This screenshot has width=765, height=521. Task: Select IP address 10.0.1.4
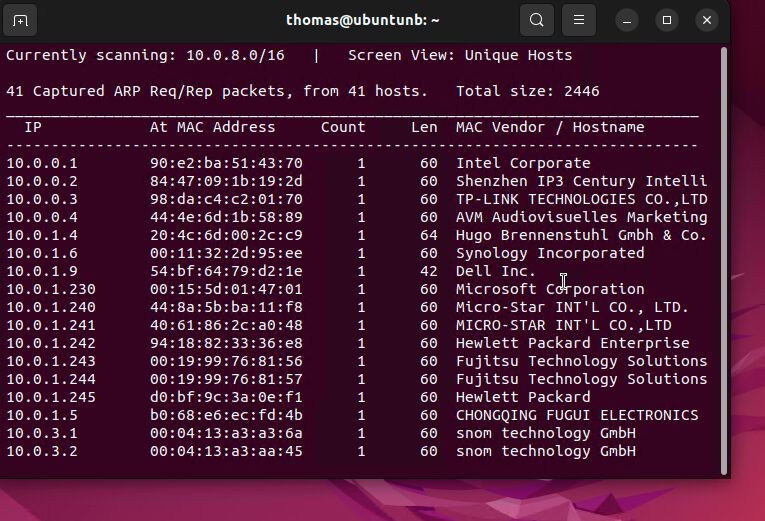coord(41,235)
